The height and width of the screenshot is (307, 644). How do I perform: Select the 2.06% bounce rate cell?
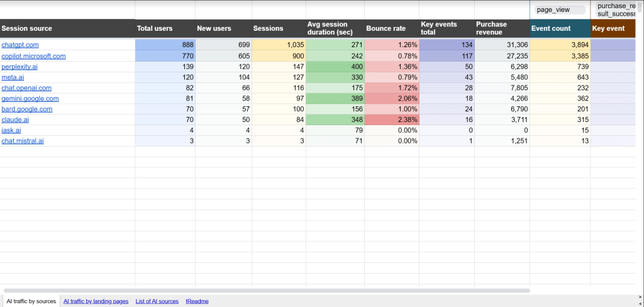(392, 99)
